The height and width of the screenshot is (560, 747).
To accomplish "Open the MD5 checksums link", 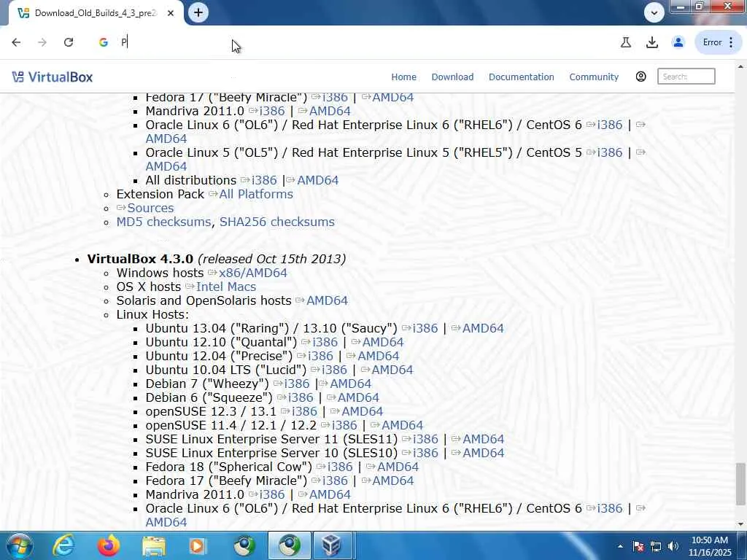I will click(163, 222).
